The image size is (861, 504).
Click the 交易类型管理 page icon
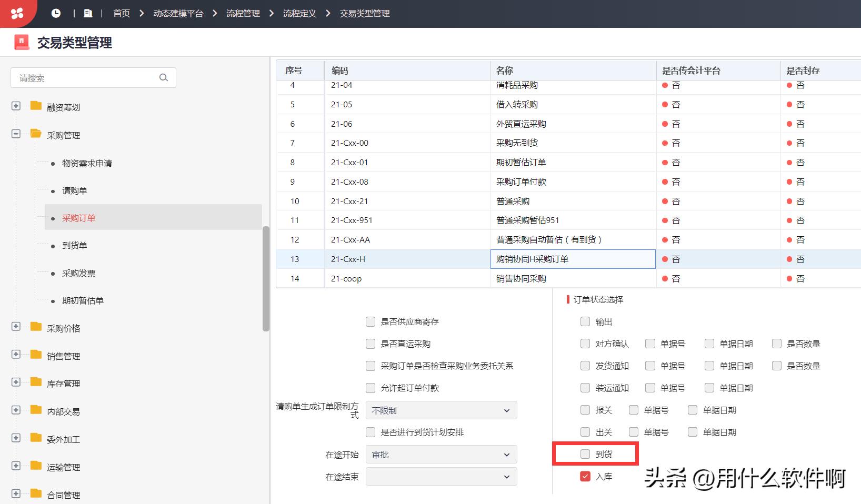[21, 42]
